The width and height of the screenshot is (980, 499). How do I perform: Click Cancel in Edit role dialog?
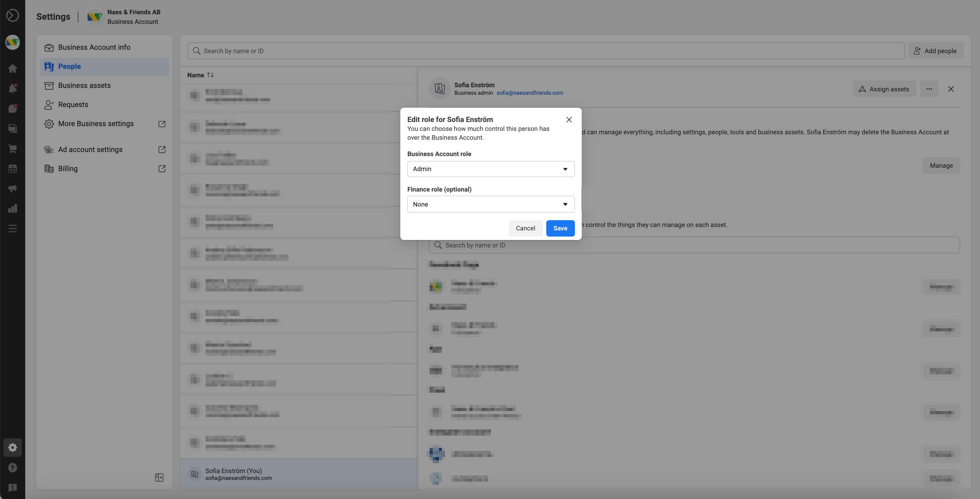[525, 228]
